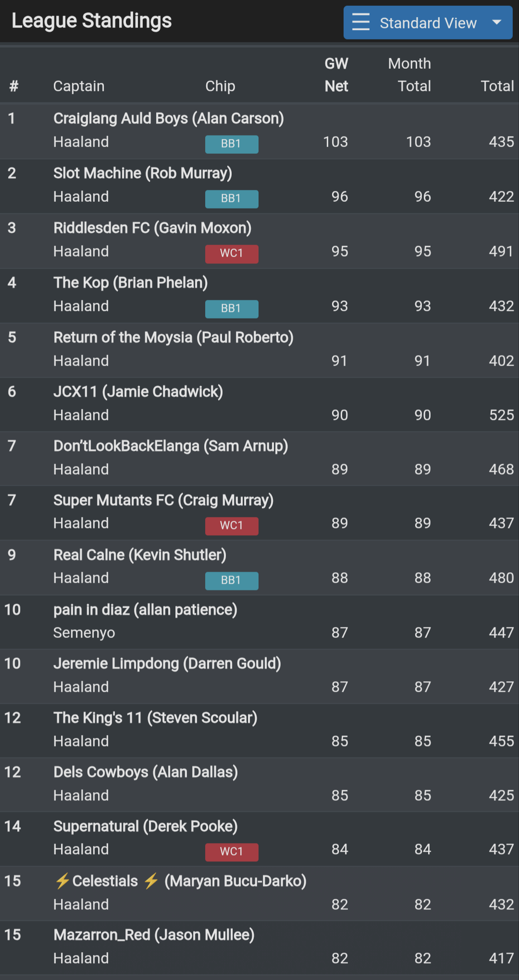Click BB1 chip badge for Slot Machine
This screenshot has width=519, height=980.
click(x=232, y=198)
